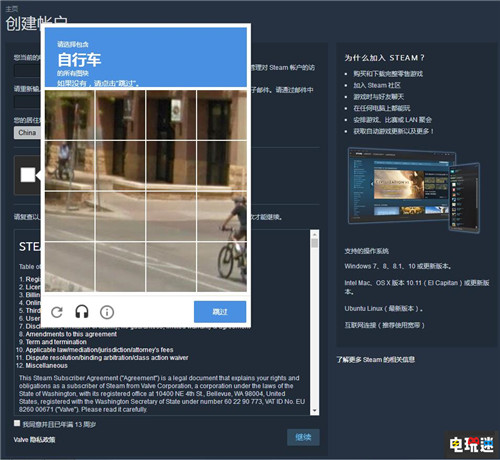Open the Valve 隐私政策 link
Image resolution: width=500 pixels, height=460 pixels.
[34, 440]
